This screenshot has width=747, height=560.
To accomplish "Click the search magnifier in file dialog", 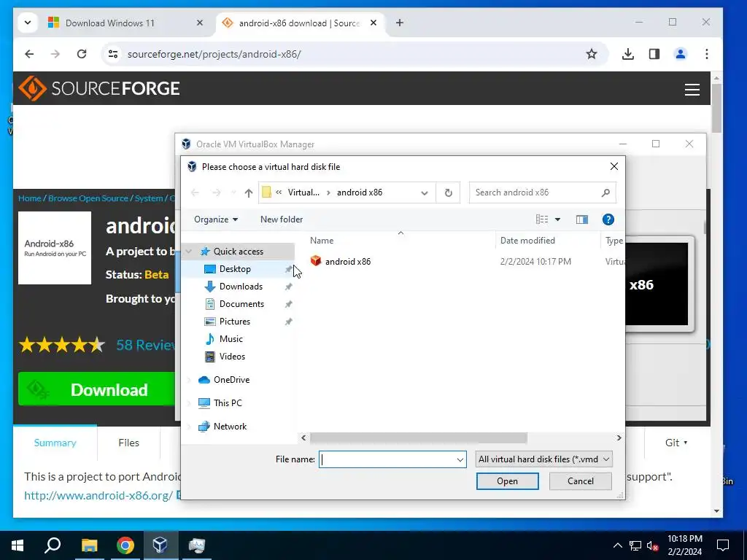I will [x=605, y=192].
